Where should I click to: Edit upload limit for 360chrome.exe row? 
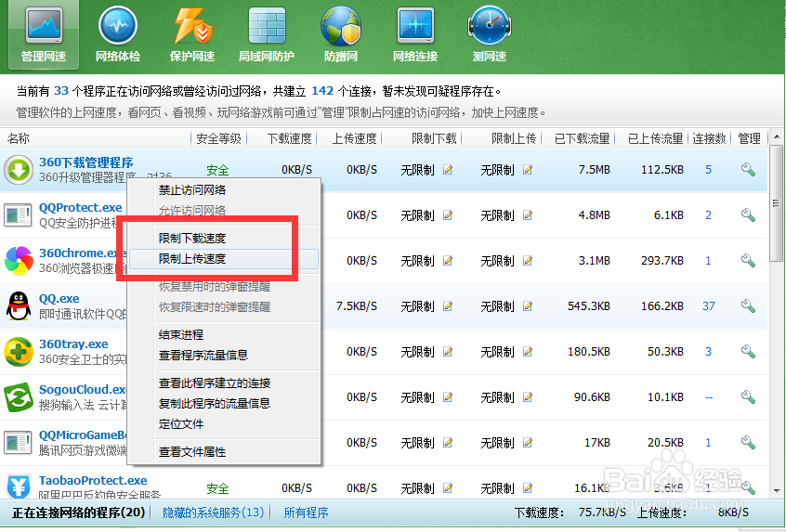[528, 261]
